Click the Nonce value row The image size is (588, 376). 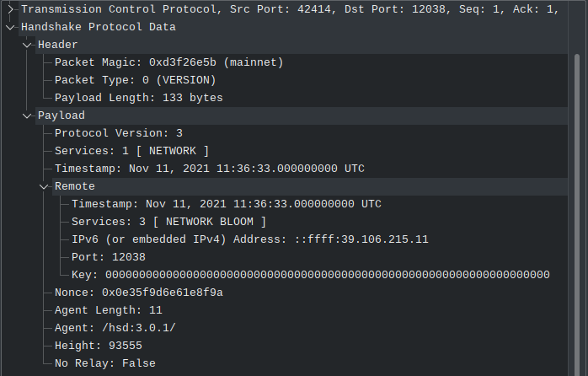pyautogui.click(x=138, y=293)
